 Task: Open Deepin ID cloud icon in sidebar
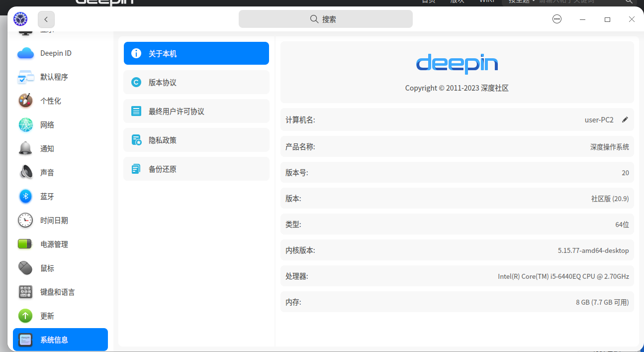(x=25, y=53)
